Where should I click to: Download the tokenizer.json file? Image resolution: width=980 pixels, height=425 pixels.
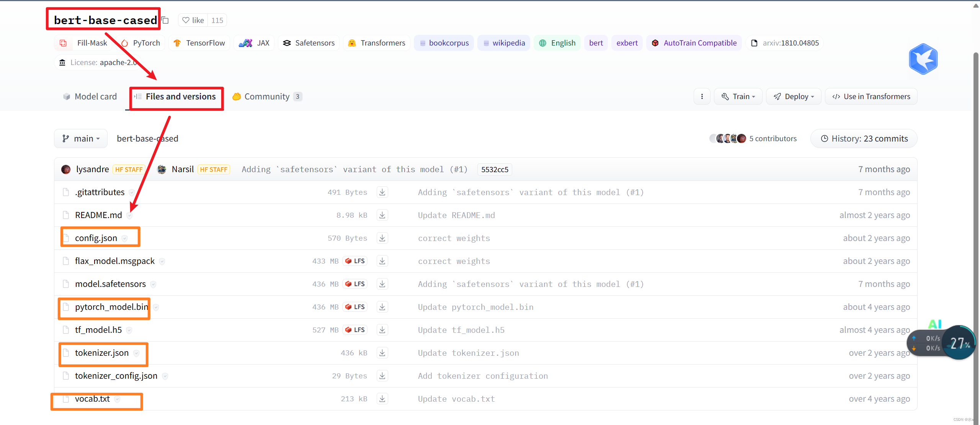coord(382,353)
